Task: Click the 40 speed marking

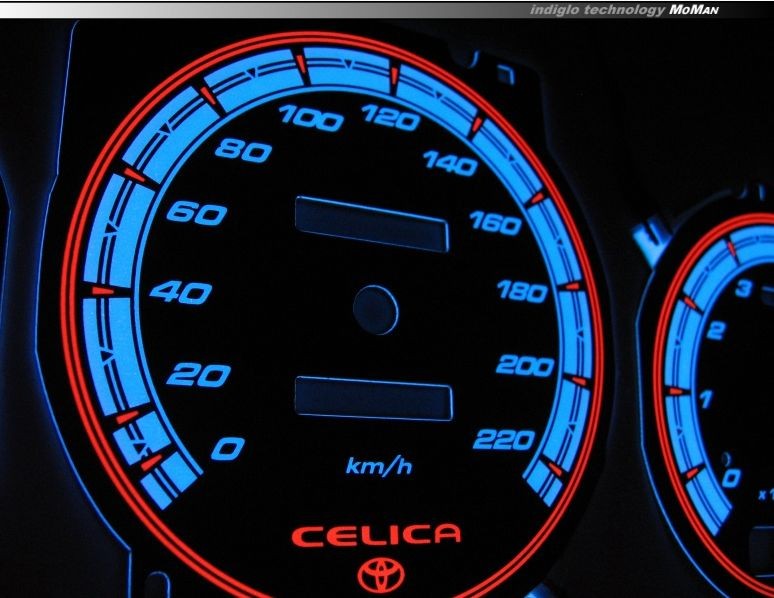Action: click(x=181, y=293)
